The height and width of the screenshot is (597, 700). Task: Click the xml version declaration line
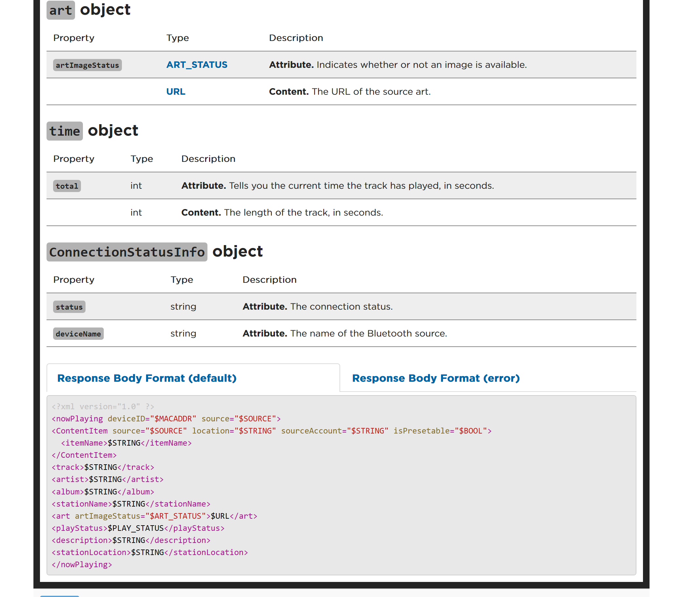click(x=103, y=406)
